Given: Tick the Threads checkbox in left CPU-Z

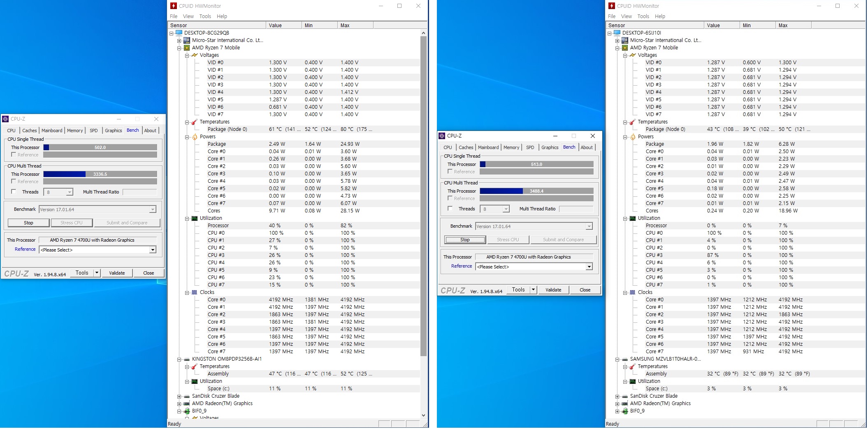Looking at the screenshot, I should [14, 192].
